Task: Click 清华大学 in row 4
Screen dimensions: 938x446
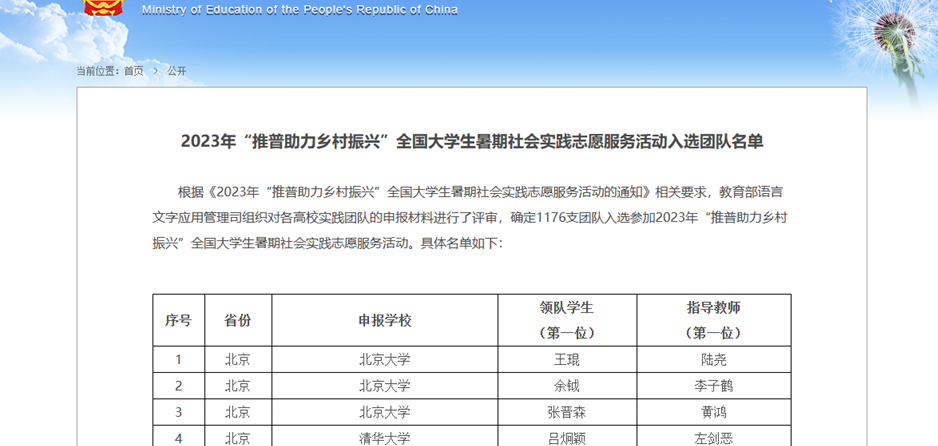Action: (385, 439)
